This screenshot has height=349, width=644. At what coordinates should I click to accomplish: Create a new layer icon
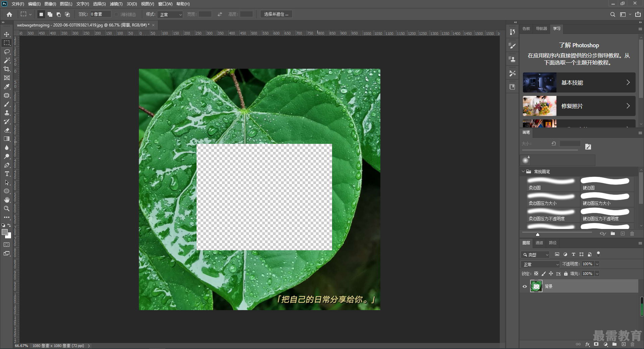624,344
